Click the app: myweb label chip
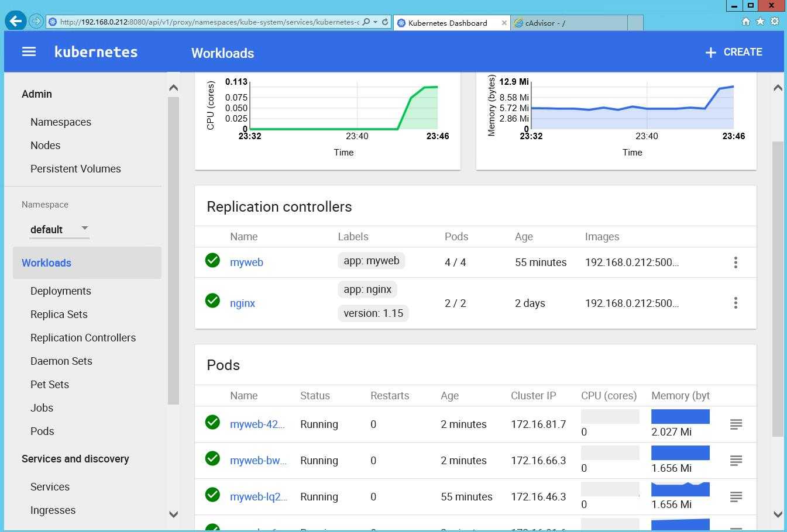 372,261
